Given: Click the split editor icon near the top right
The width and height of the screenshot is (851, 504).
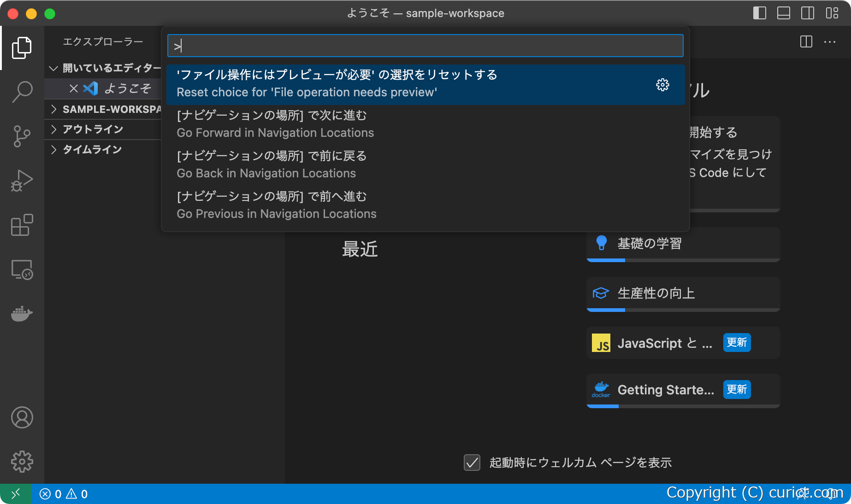Looking at the screenshot, I should pos(806,42).
